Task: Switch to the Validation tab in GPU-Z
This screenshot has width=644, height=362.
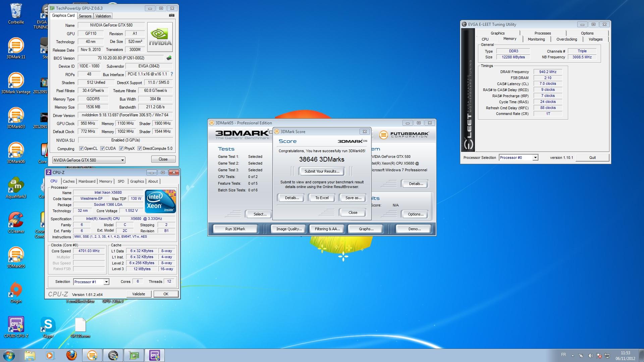Action: pyautogui.click(x=103, y=16)
